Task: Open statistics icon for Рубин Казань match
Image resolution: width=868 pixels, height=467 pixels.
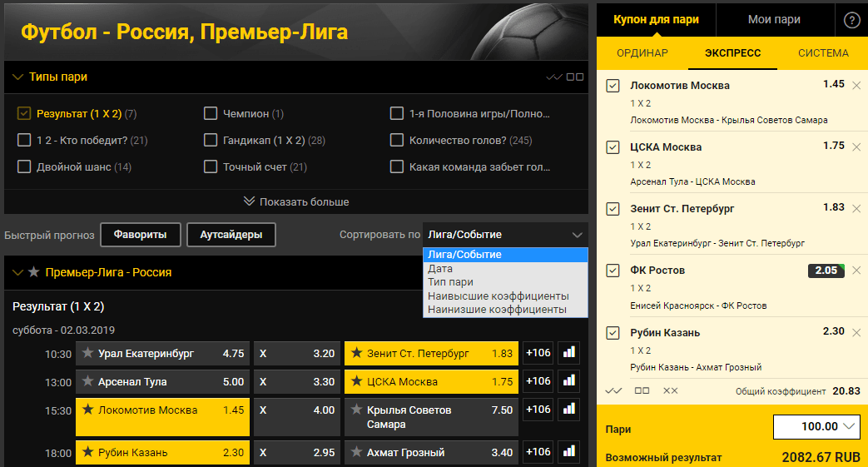Action: pos(569,452)
